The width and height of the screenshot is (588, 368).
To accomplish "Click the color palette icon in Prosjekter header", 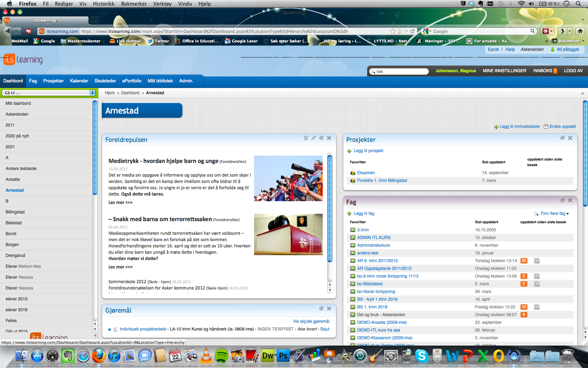I will [x=562, y=138].
